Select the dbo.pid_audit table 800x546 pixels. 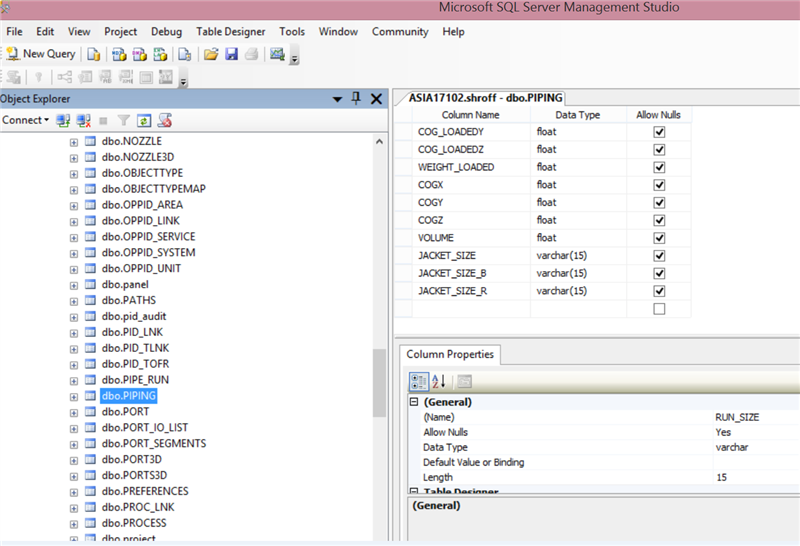[134, 316]
